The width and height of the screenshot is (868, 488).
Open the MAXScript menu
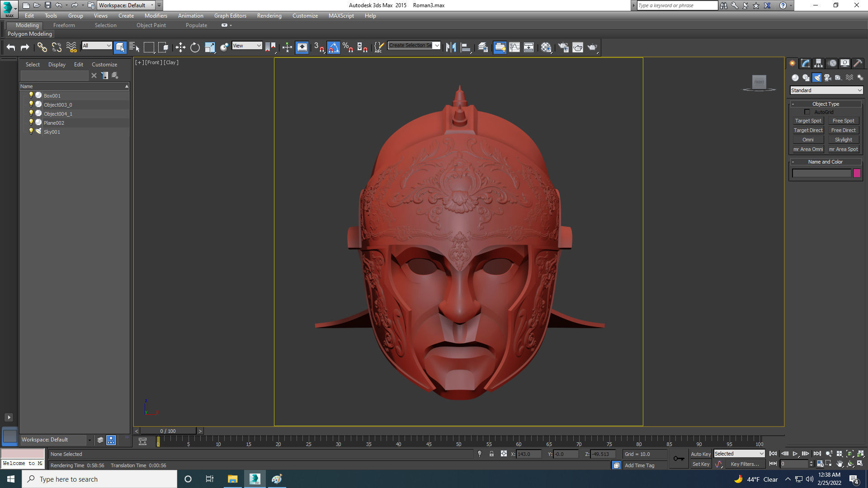[341, 16]
